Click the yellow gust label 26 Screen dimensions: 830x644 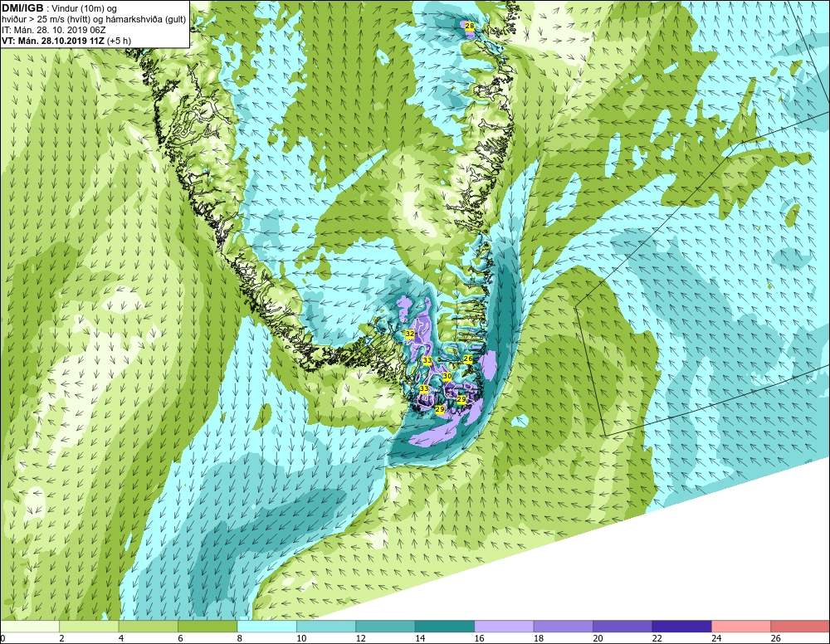pyautogui.click(x=468, y=359)
